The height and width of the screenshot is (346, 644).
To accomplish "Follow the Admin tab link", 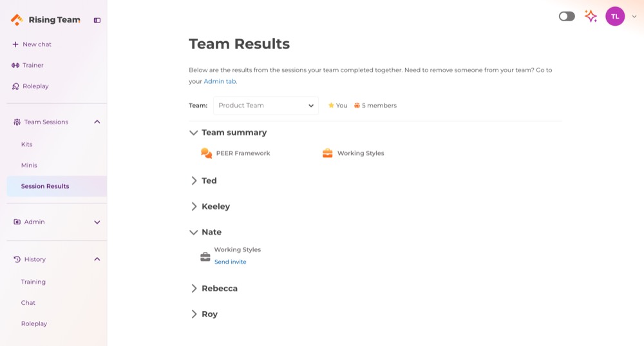I will pyautogui.click(x=220, y=81).
